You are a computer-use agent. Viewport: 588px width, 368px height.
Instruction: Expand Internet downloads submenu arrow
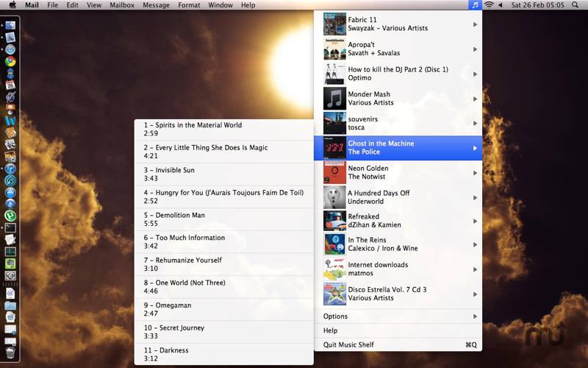[475, 269]
